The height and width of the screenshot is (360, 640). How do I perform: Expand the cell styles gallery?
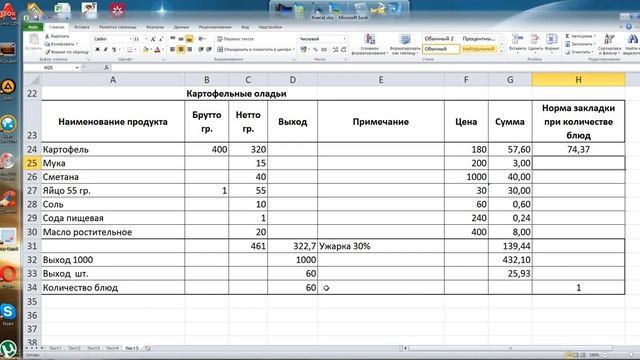click(502, 52)
